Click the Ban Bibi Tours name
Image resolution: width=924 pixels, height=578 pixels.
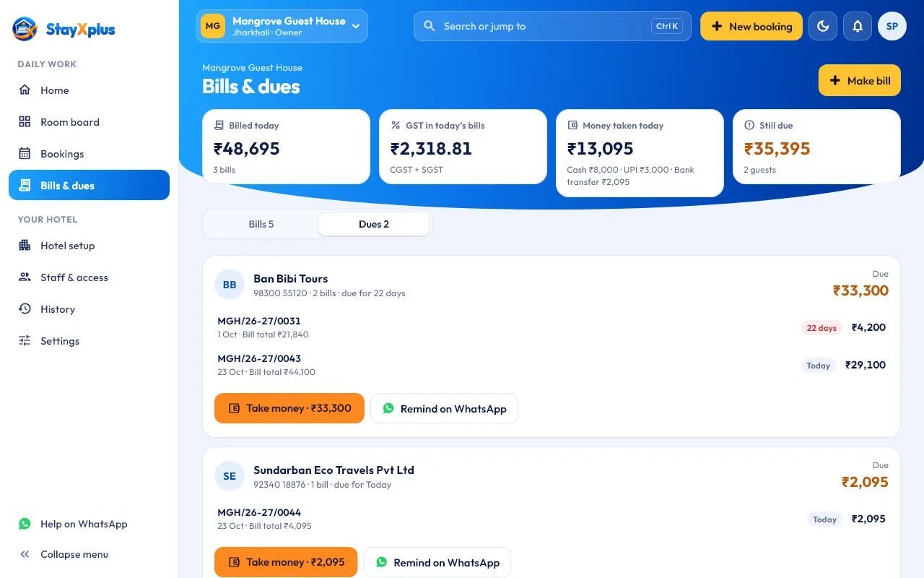point(290,278)
